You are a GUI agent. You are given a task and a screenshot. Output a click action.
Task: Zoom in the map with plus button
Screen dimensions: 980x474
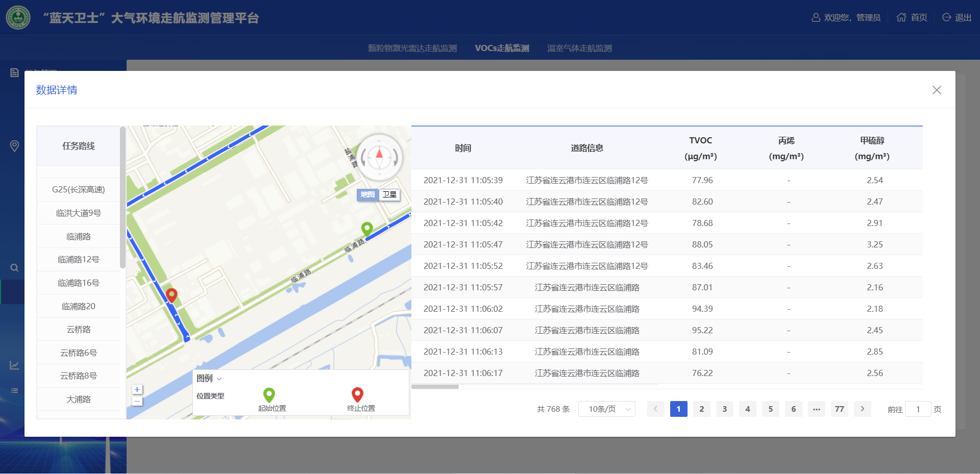[x=137, y=389]
